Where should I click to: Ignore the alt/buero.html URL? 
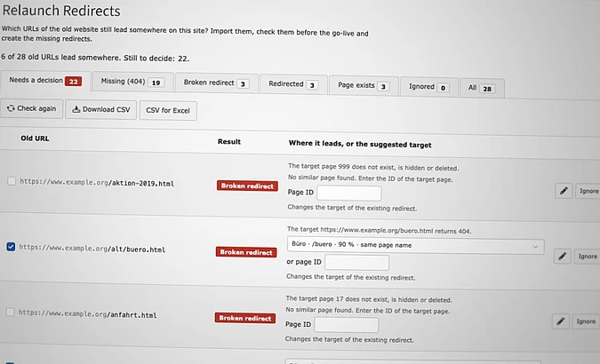587,257
